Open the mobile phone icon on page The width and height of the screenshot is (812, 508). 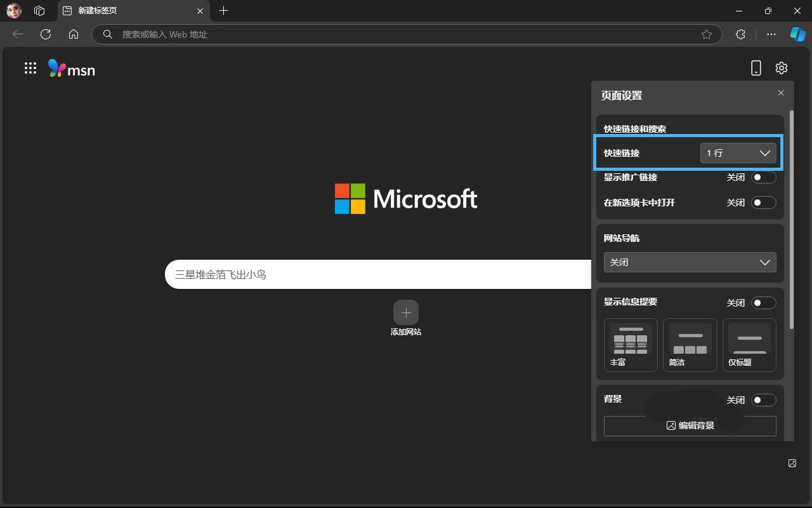(756, 68)
